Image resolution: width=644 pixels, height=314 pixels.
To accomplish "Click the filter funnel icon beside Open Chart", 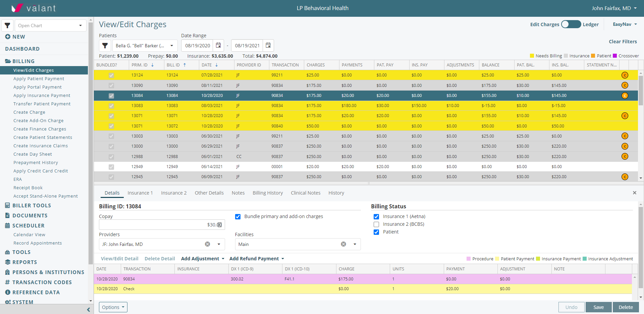I will 7,25.
